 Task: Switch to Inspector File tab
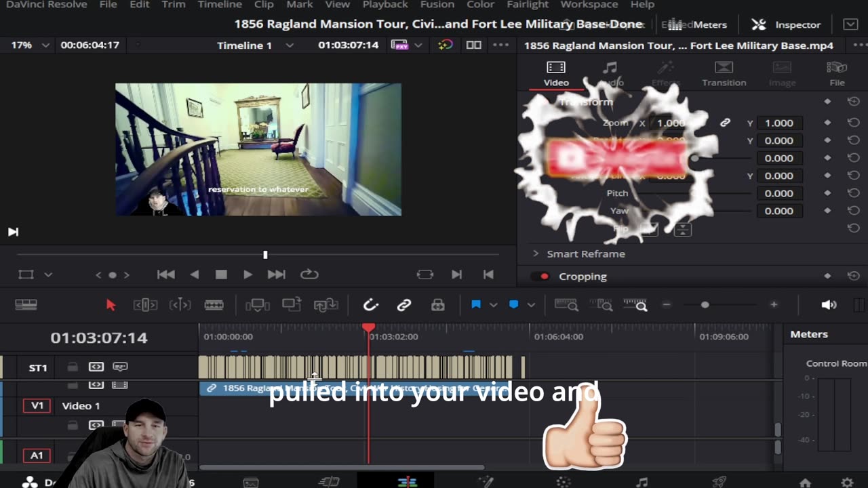pyautogui.click(x=837, y=74)
